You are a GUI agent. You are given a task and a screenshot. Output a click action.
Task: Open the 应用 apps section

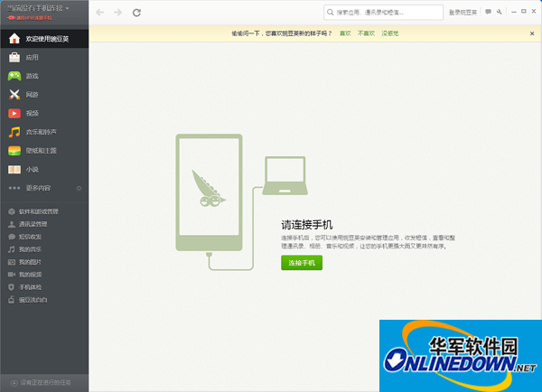click(x=44, y=58)
